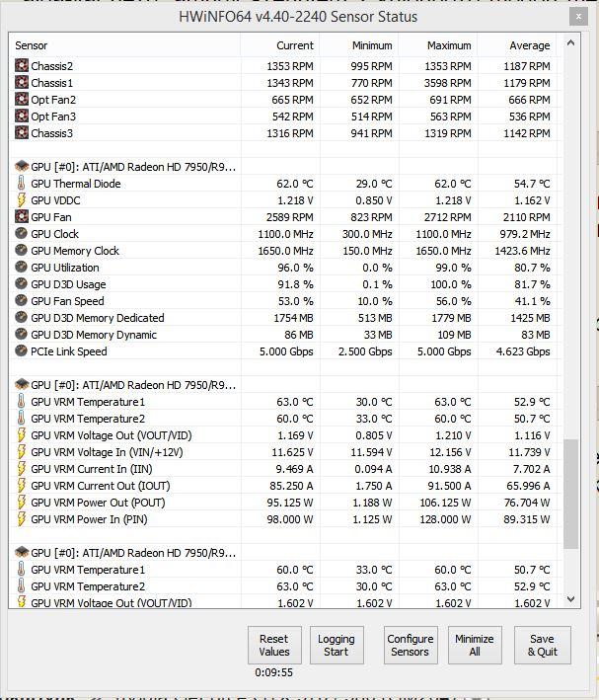Screen dimensions: 599x700
Task: Click the GPU chip icon above the 63.0 °C VRM Temperature1 row
Action: 22,384
